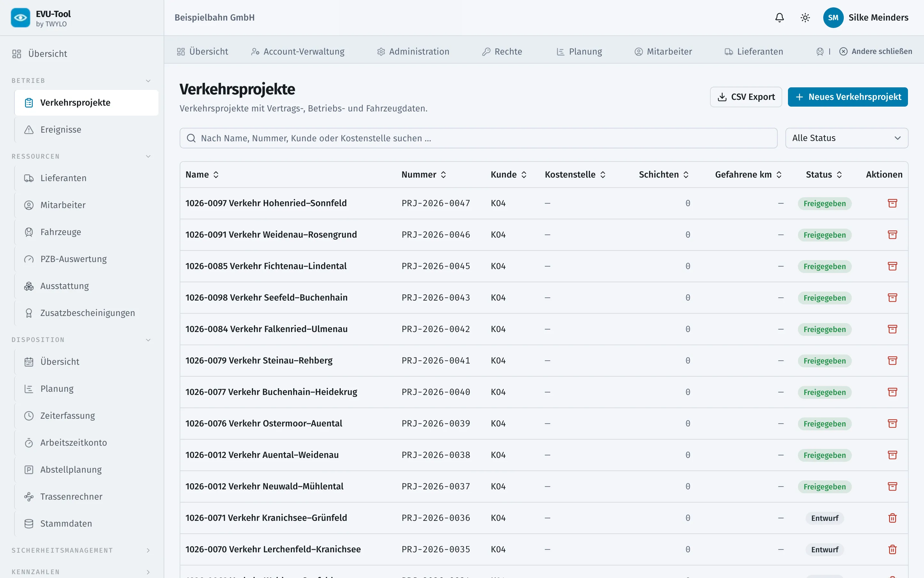Viewport: 924px width, 578px height.
Task: Toggle light/dark theme sun icon
Action: point(805,18)
